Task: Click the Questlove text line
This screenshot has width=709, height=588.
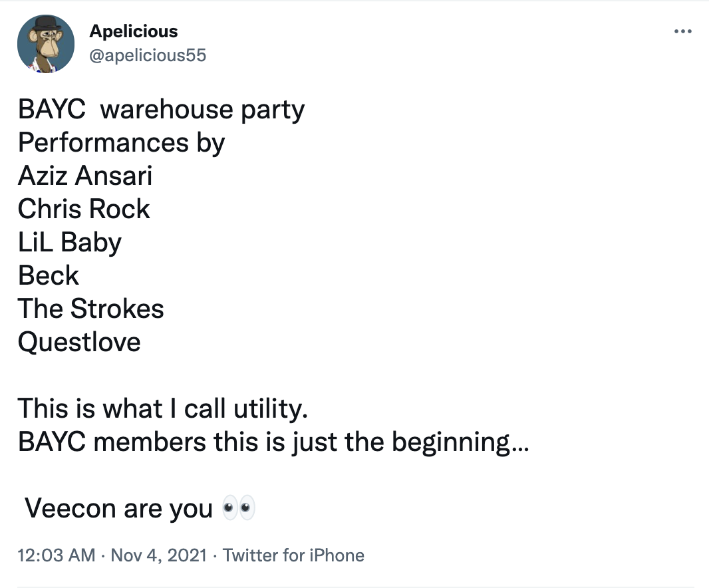Action: coord(79,342)
